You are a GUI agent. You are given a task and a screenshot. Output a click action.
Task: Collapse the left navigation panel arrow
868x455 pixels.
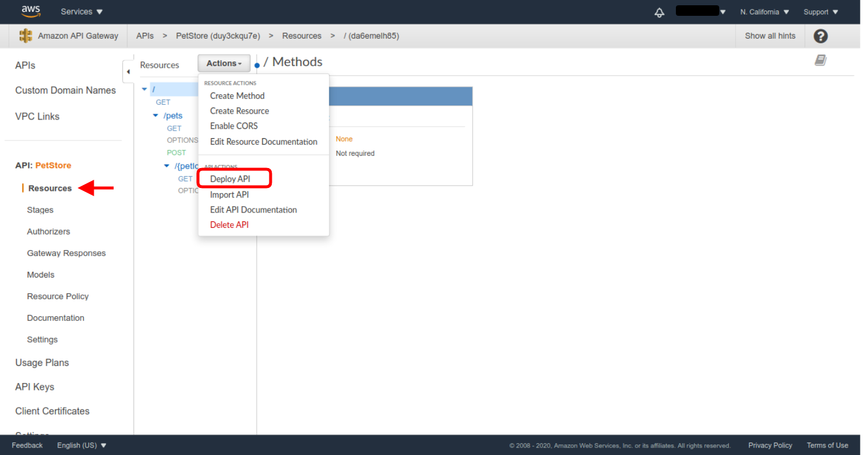tap(128, 71)
